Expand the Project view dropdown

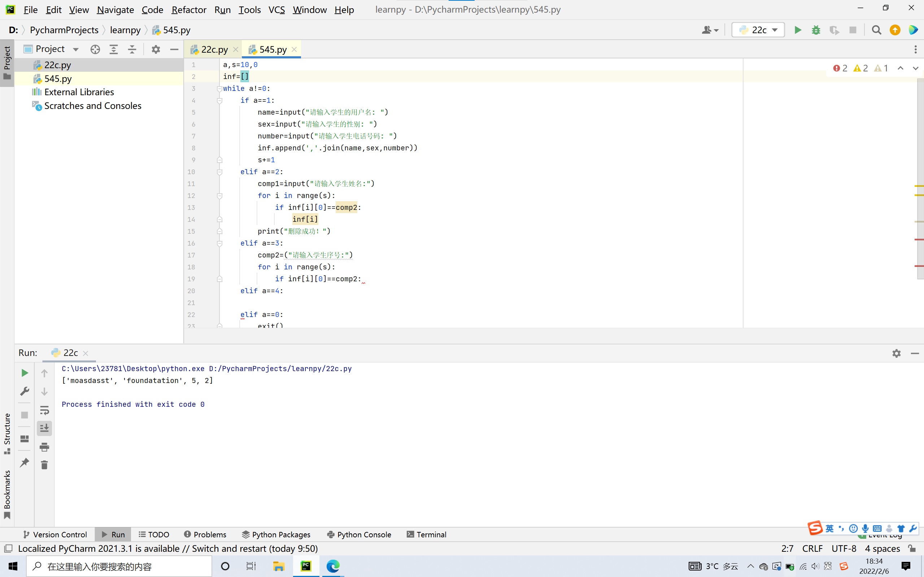[x=75, y=49]
